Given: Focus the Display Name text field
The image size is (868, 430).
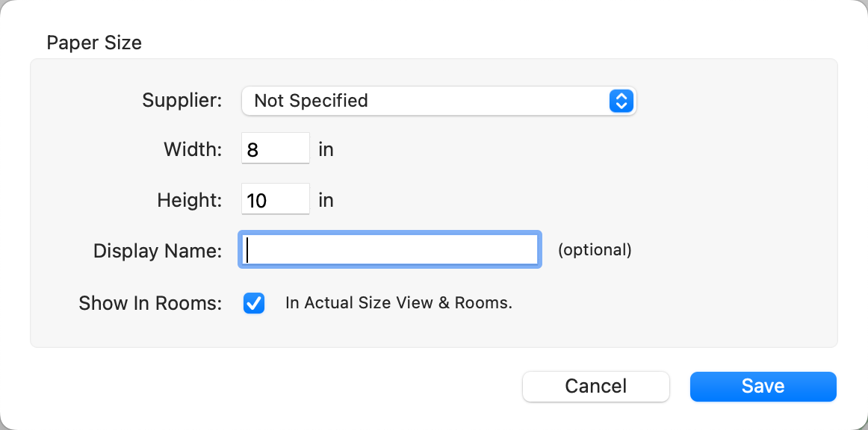Looking at the screenshot, I should pyautogui.click(x=389, y=250).
